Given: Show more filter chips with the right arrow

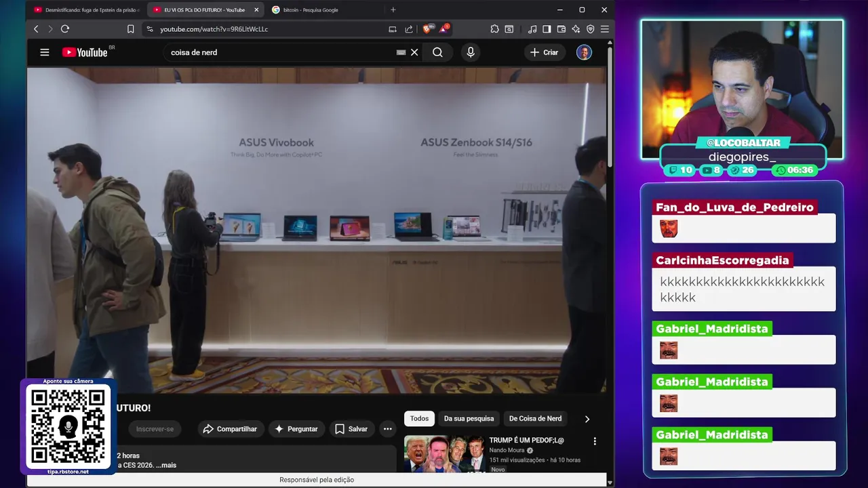Looking at the screenshot, I should [587, 419].
